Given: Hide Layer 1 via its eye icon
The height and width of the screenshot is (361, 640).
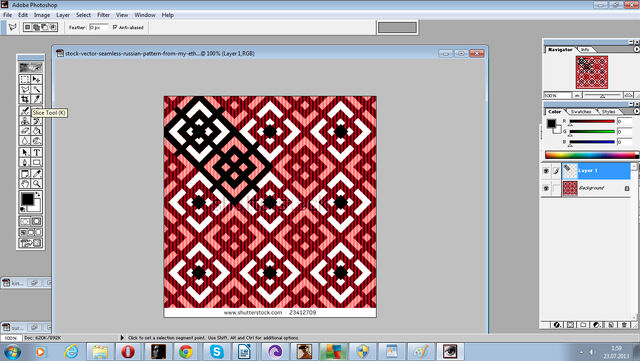Looking at the screenshot, I should [x=546, y=171].
